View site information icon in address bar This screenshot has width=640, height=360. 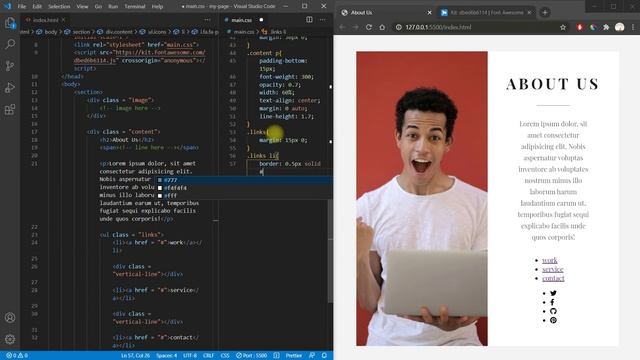(398, 27)
